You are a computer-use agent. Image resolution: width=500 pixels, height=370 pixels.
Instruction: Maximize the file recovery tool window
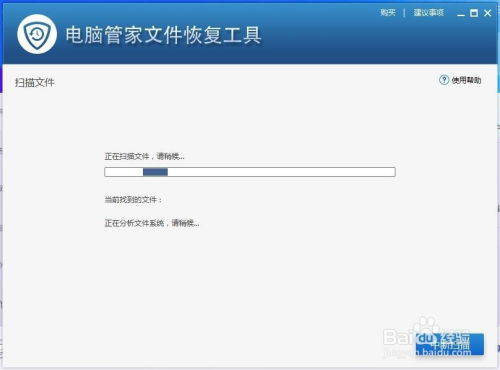pos(474,13)
